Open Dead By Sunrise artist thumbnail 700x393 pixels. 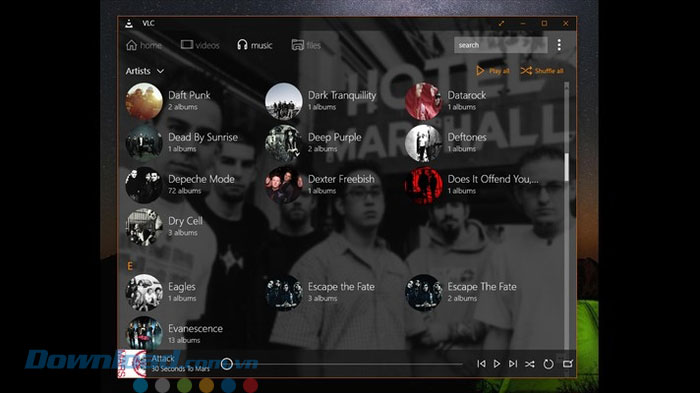pyautogui.click(x=144, y=143)
